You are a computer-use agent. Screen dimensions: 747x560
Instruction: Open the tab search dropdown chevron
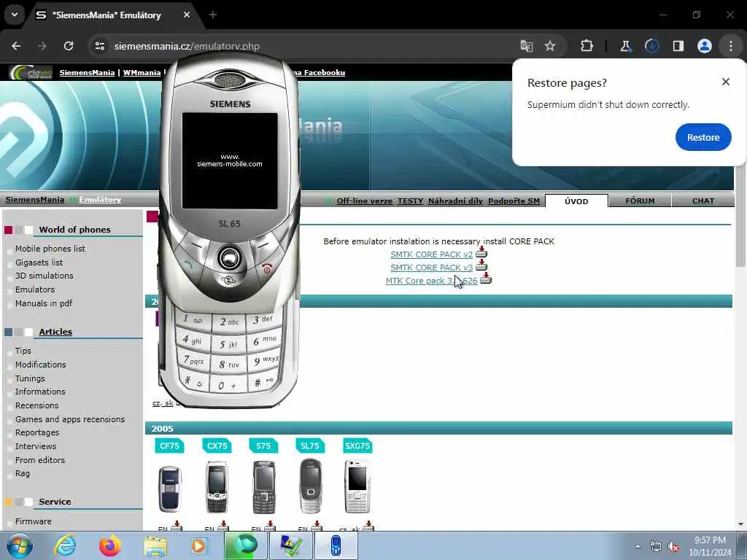click(15, 15)
